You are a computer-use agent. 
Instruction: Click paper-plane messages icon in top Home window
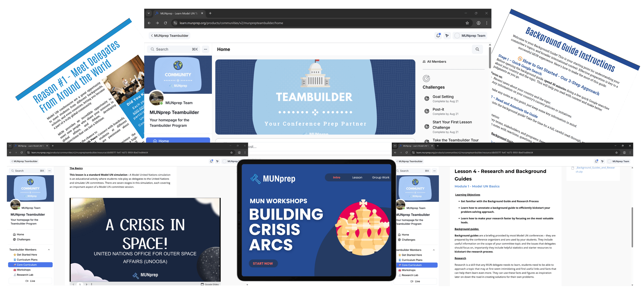tap(447, 35)
